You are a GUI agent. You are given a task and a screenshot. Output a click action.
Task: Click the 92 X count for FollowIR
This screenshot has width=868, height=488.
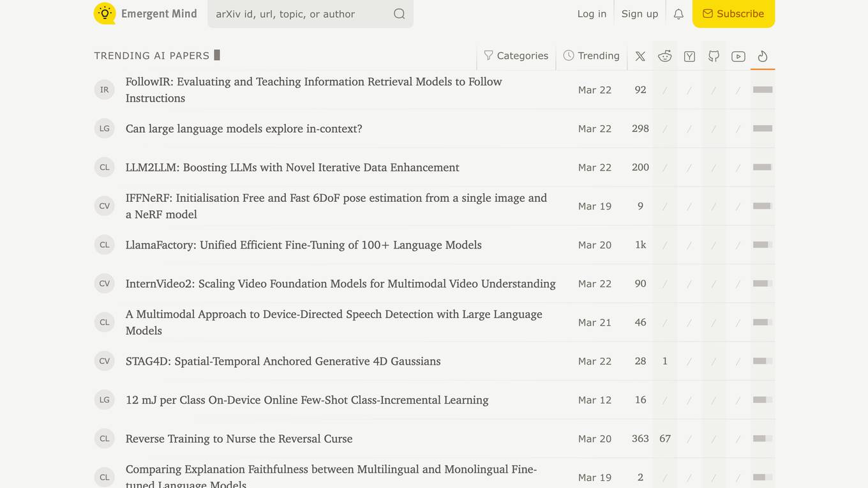(640, 90)
